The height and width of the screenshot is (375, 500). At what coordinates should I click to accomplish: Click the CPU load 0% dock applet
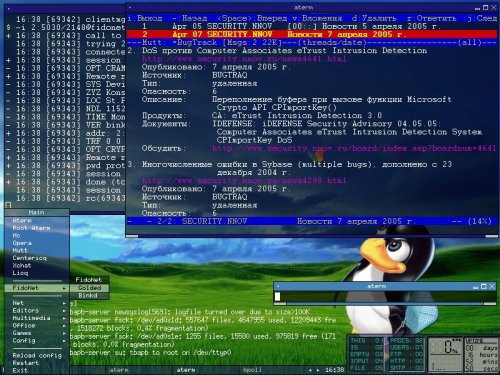pos(445,354)
